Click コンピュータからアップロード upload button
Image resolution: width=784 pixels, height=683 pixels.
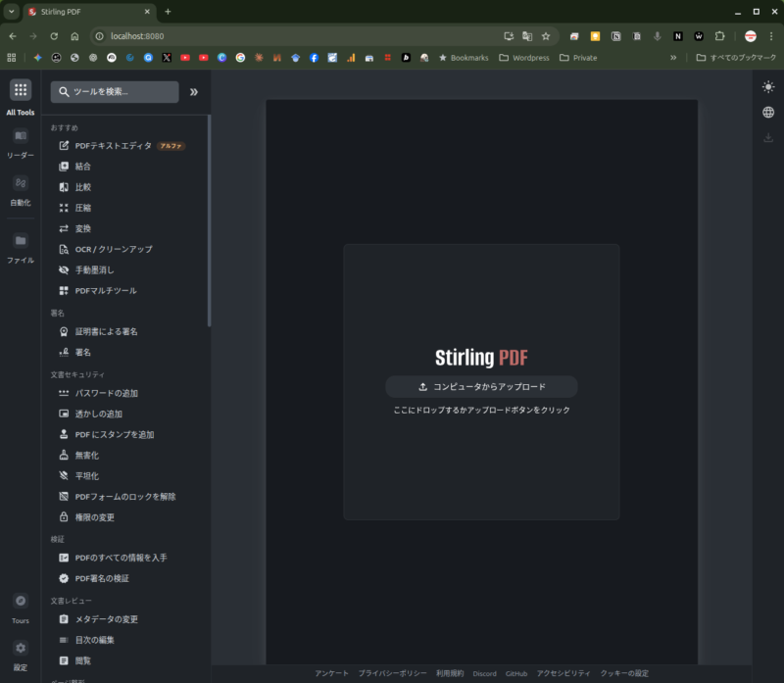coord(481,386)
